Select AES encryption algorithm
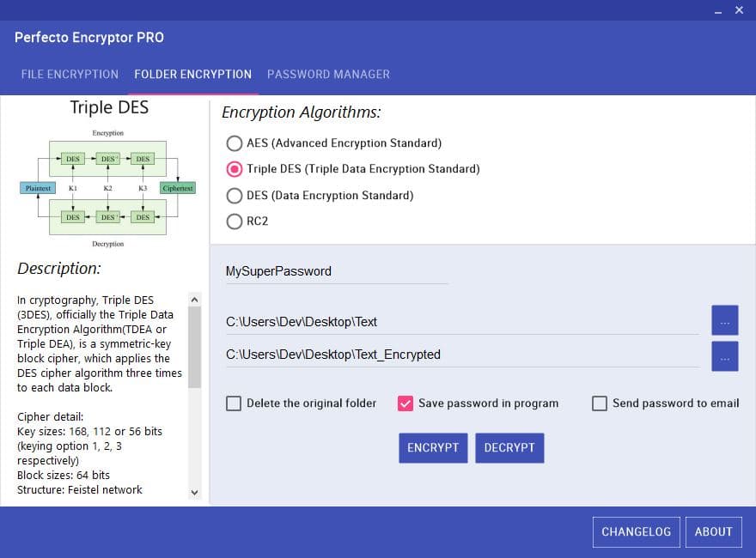Screen dimensions: 756x558 pos(235,143)
